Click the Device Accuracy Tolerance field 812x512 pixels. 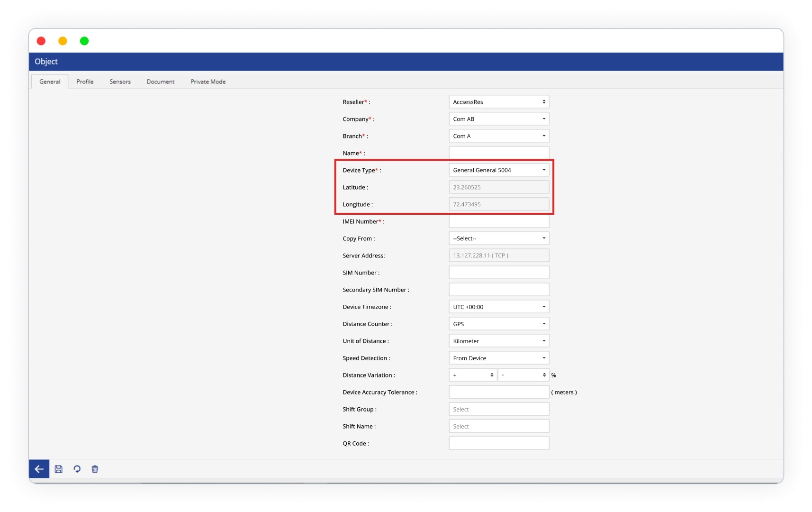click(x=498, y=392)
